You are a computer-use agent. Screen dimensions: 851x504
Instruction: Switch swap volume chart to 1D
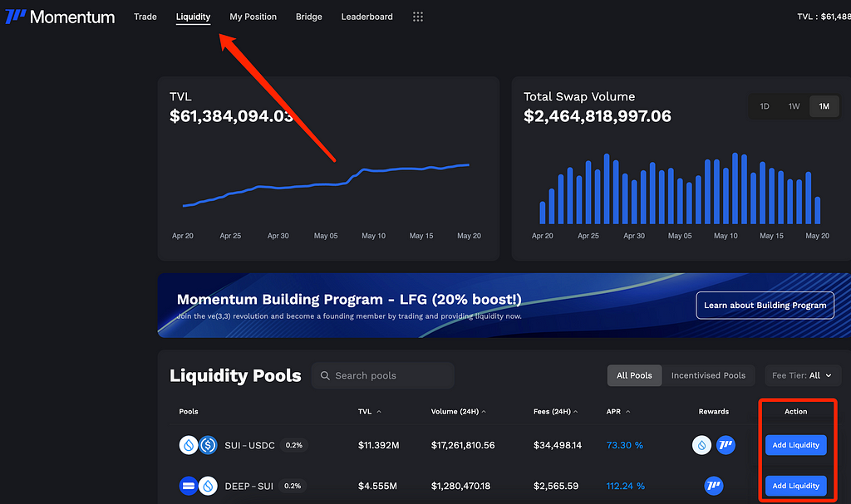pyautogui.click(x=765, y=106)
